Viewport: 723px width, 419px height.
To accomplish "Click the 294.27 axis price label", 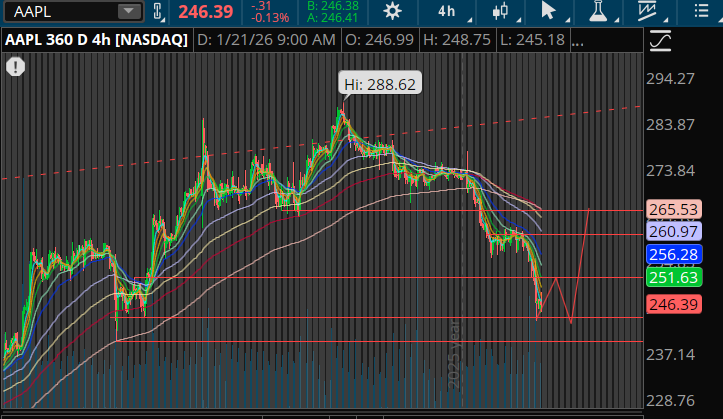I will pyautogui.click(x=670, y=79).
